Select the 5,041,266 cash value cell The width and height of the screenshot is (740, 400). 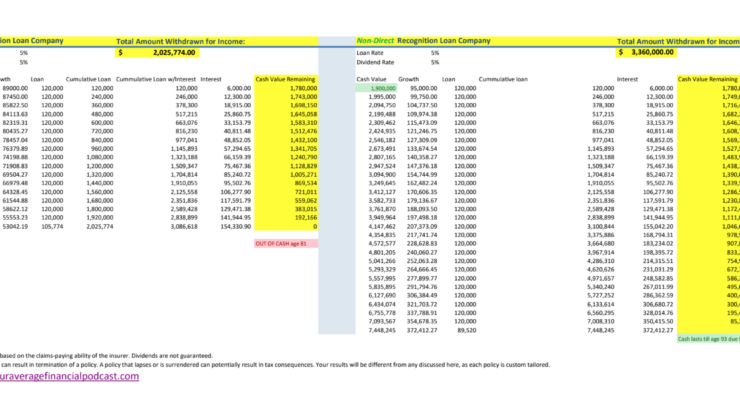382,261
